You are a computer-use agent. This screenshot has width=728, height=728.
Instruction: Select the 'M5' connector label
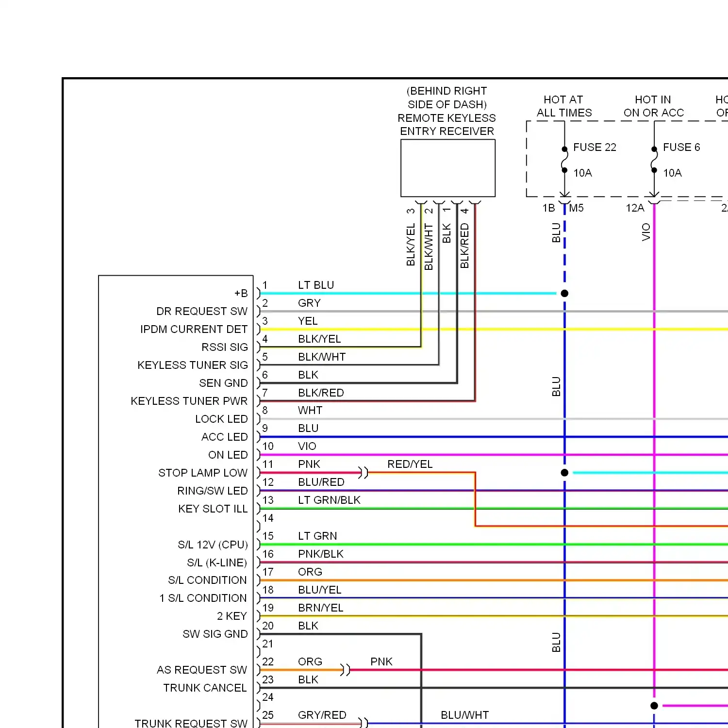[576, 208]
